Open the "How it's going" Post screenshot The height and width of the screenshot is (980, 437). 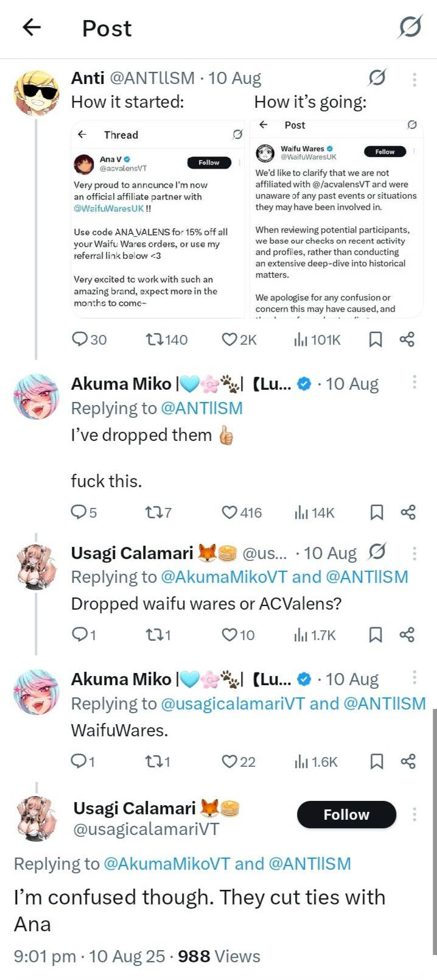click(x=338, y=218)
